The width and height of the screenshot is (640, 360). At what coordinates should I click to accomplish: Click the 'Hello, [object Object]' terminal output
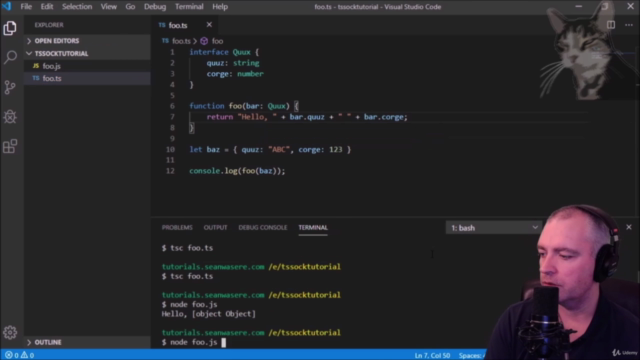(x=209, y=314)
